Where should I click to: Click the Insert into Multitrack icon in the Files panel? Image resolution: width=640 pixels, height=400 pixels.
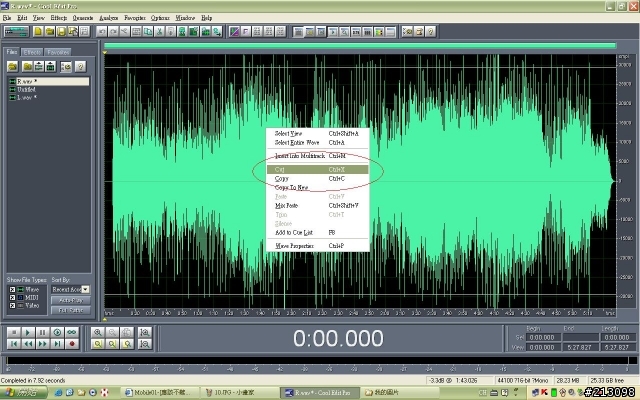(x=39, y=66)
